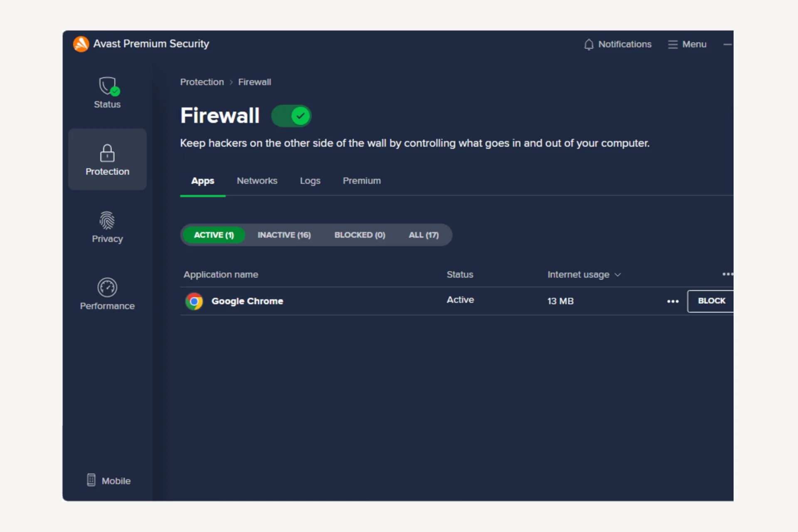
Task: Switch to the Logs tab
Action: [x=310, y=181]
